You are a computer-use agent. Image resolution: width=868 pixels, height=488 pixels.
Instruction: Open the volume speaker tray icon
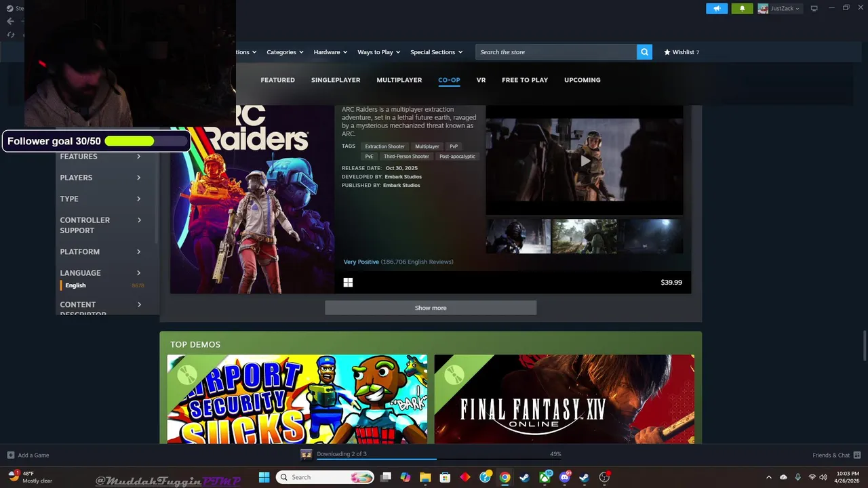[x=823, y=477]
